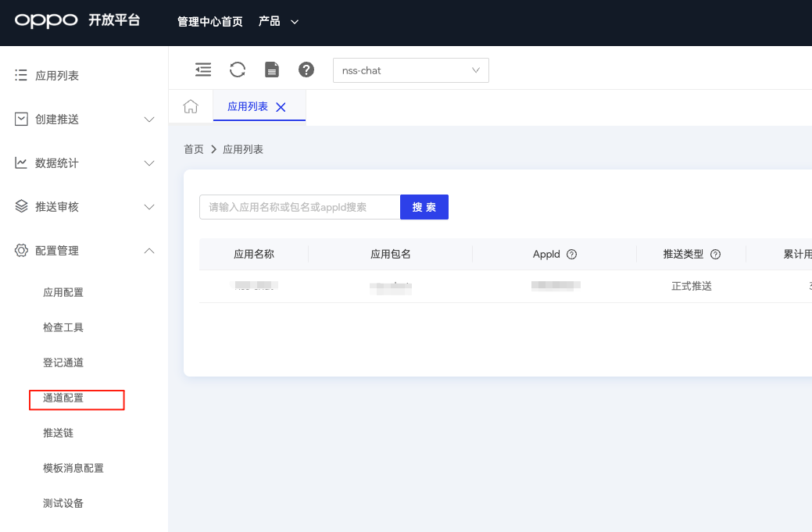
Task: Expand the 数据统计 menu
Action: (84, 163)
